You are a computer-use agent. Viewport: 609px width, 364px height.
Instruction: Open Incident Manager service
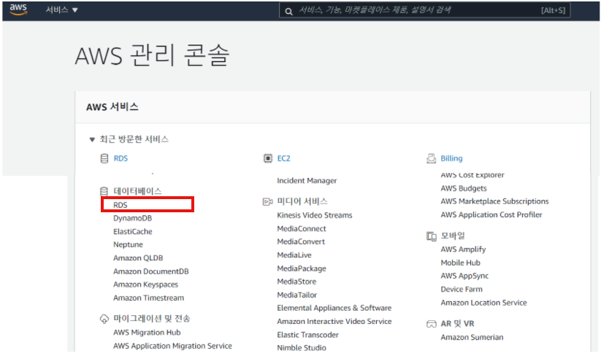click(307, 180)
